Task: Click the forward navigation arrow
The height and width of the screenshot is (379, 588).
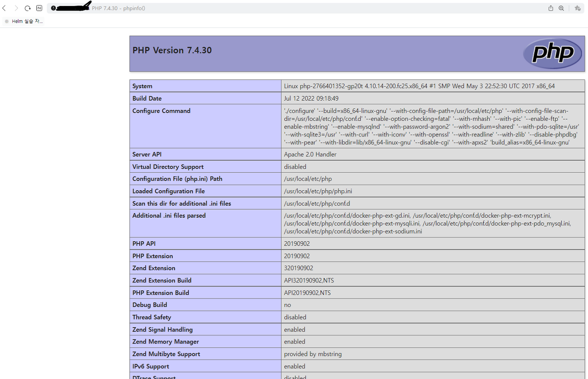Action: point(16,8)
